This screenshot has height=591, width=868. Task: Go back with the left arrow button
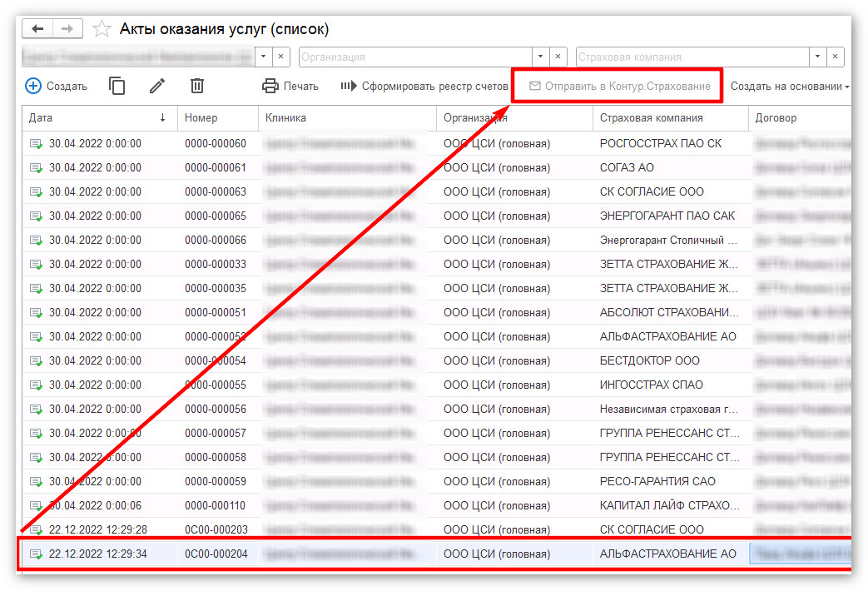tap(37, 28)
